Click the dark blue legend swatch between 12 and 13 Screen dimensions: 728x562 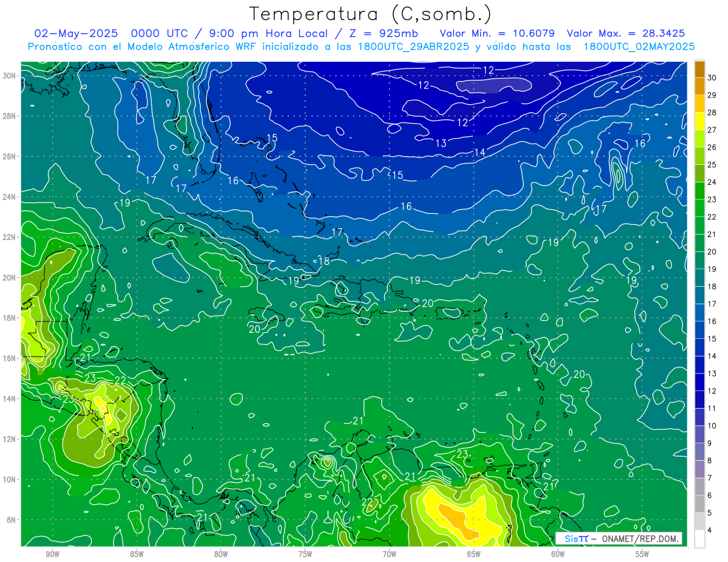tap(699, 382)
